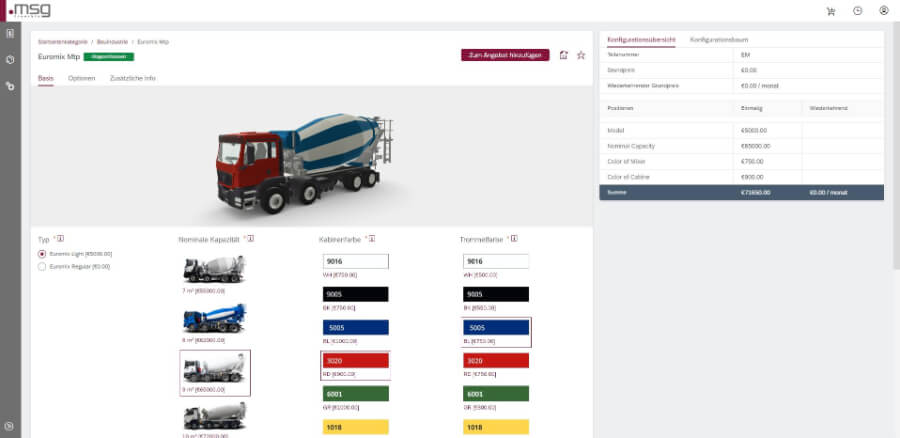Show info for Nominale Kapazität

251,238
